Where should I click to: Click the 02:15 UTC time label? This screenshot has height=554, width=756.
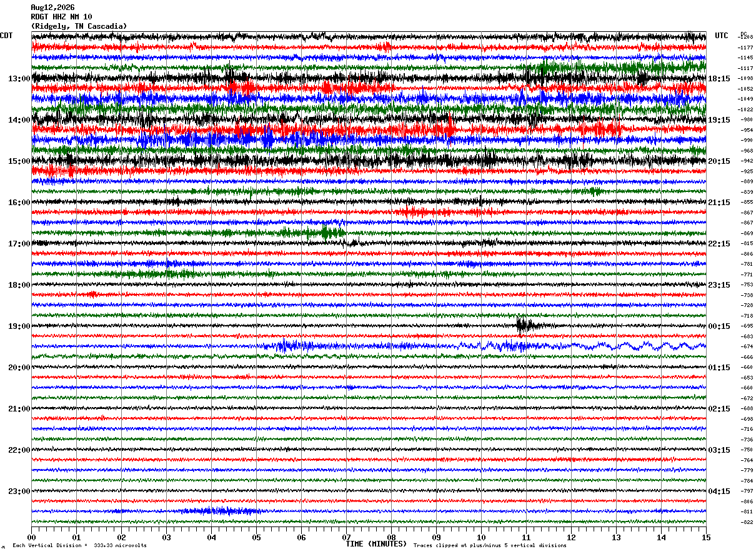(x=719, y=409)
